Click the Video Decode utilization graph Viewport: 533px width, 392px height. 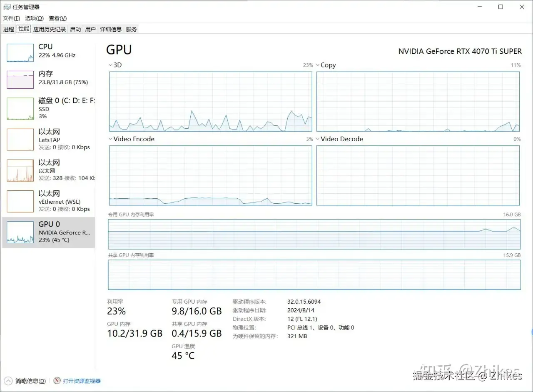418,175
